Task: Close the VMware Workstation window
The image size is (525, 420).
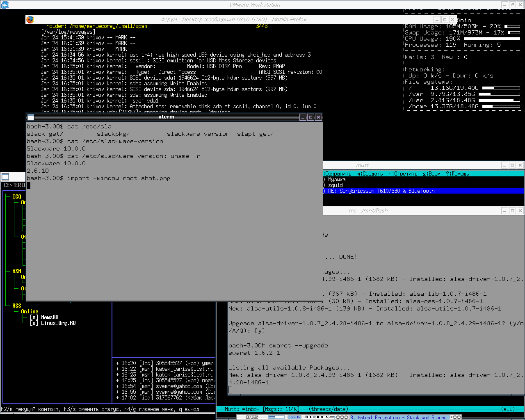Action: pyautogui.click(x=520, y=5)
